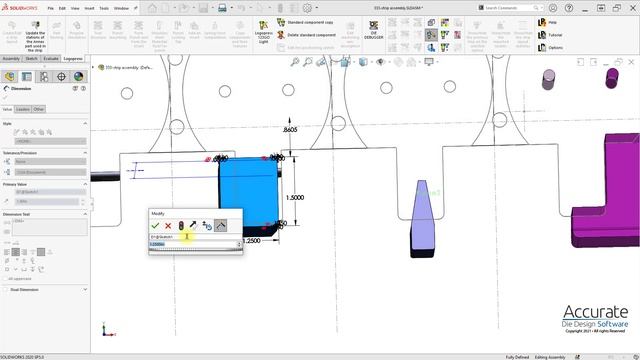Click the reset spin increment icon in Modify
This screenshot has width=640, height=360.
pyautogui.click(x=207, y=225)
